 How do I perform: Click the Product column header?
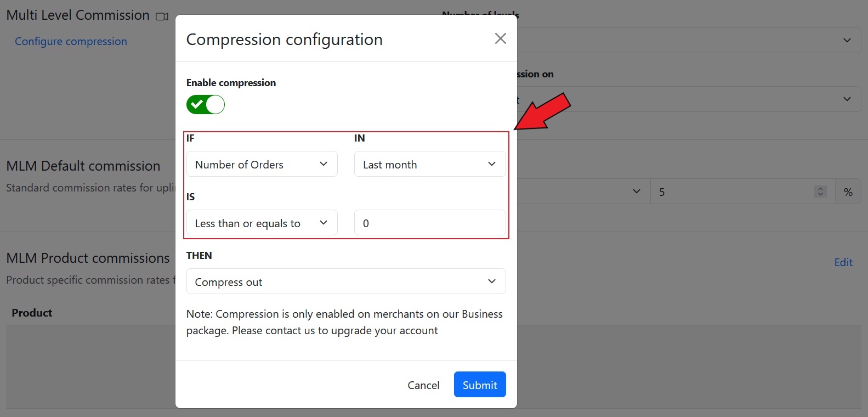[32, 313]
